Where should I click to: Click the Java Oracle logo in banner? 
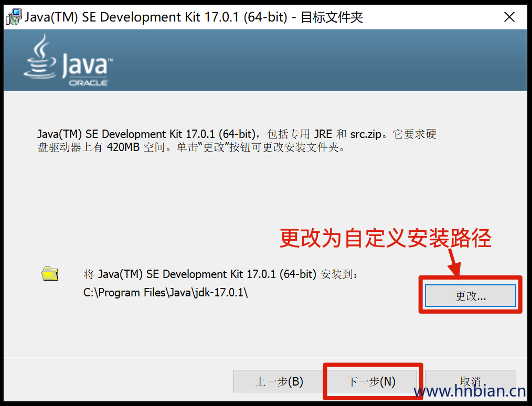point(68,60)
